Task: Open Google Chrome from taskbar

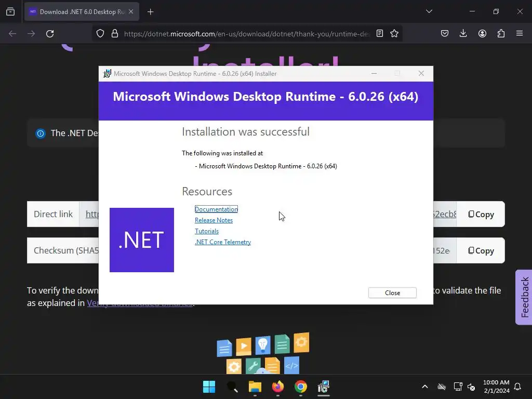Action: [x=301, y=387]
